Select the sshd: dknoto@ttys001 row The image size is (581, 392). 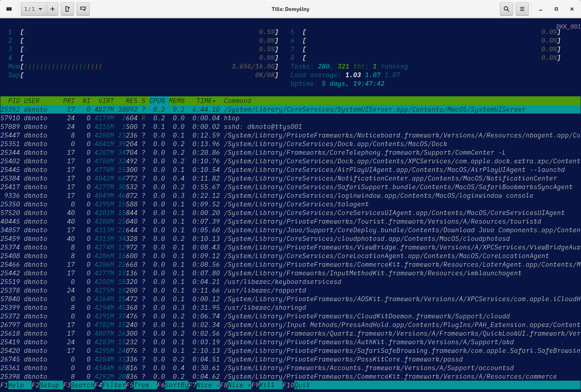290,126
